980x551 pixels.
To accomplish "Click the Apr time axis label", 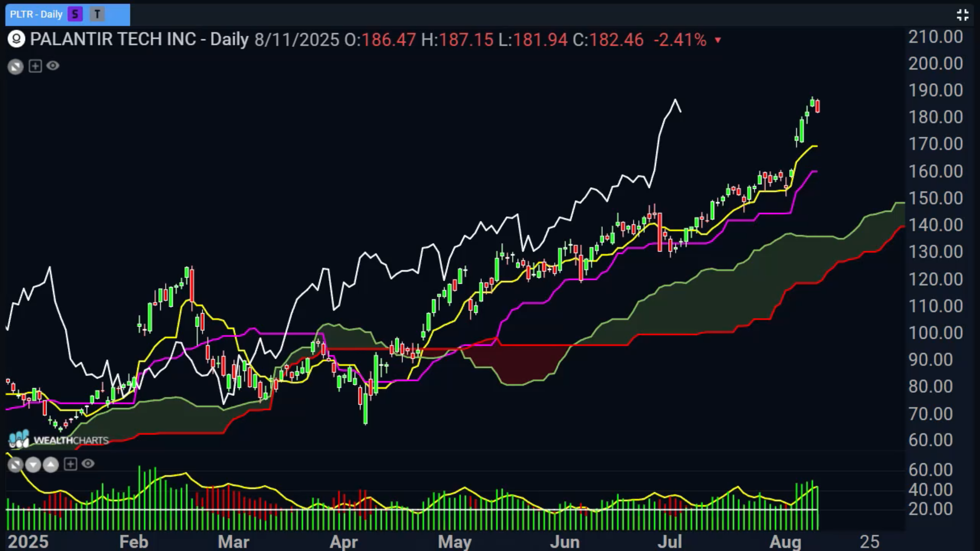I will pyautogui.click(x=344, y=541).
